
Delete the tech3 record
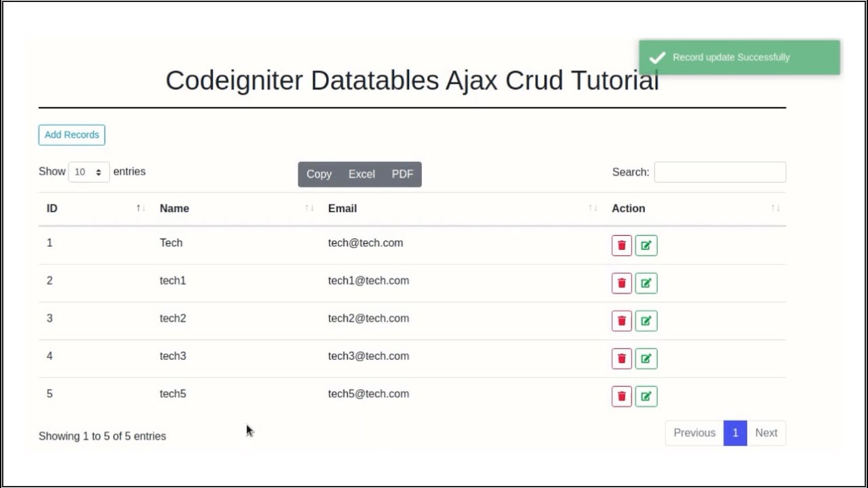(622, 359)
